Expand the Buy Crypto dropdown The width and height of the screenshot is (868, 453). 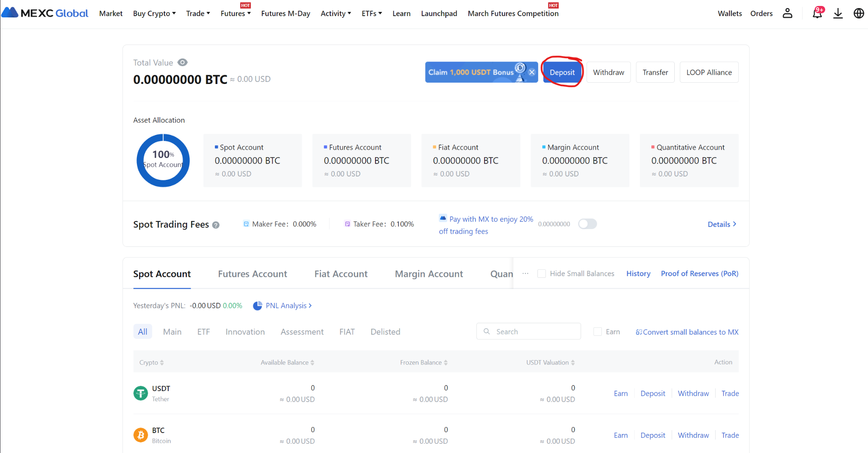click(x=154, y=14)
